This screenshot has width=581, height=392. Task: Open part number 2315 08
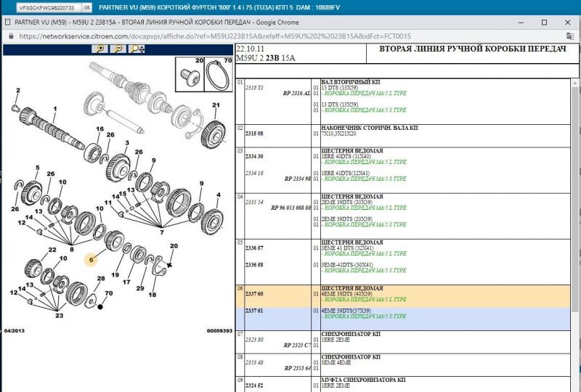tap(254, 134)
